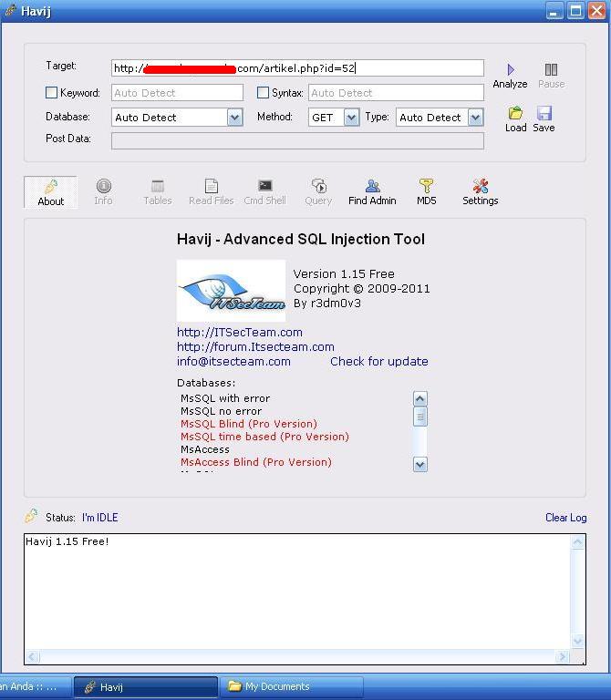Click the Pause icon
Image resolution: width=611 pixels, height=700 pixels.
551,69
